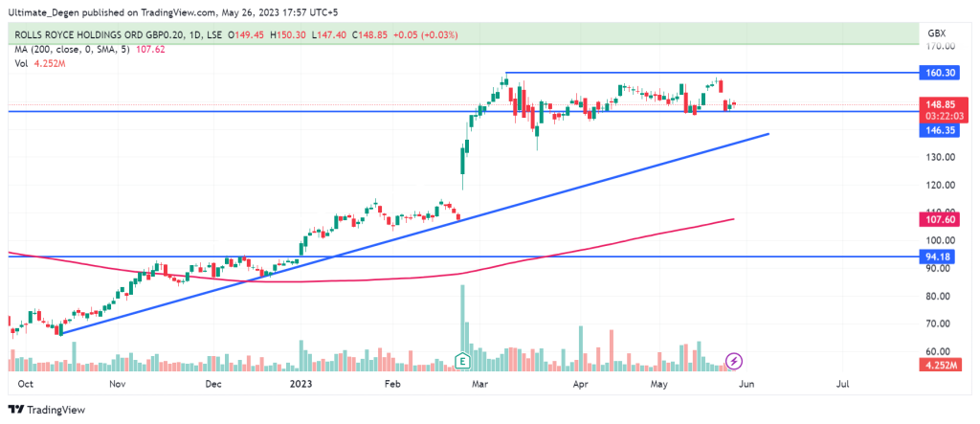Click the 148.85 current price label
Image resolution: width=980 pixels, height=424 pixels.
[945, 104]
